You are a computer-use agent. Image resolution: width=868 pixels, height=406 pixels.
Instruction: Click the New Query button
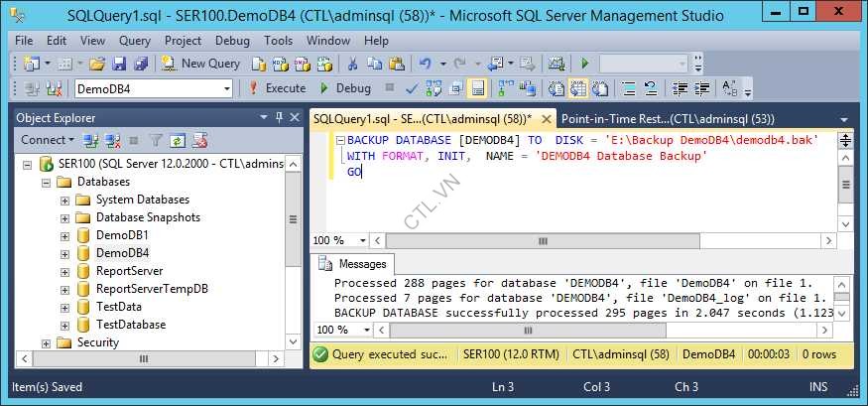[201, 64]
